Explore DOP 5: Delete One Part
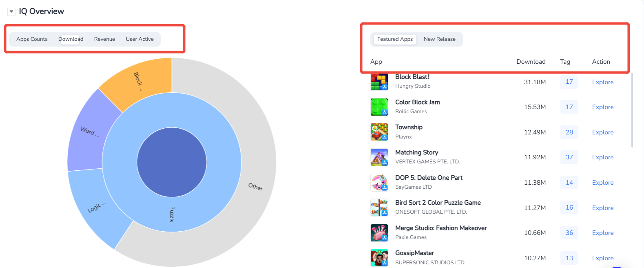Viewport: 644px width, 268px height. pos(603,183)
